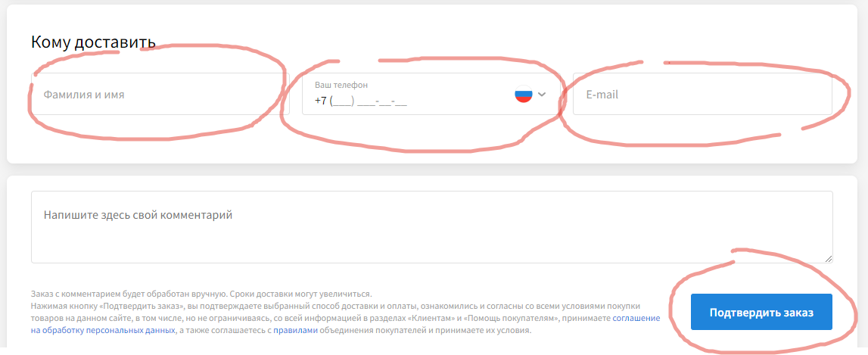Expand the phone country code chevron
The image size is (868, 355).
click(x=542, y=94)
